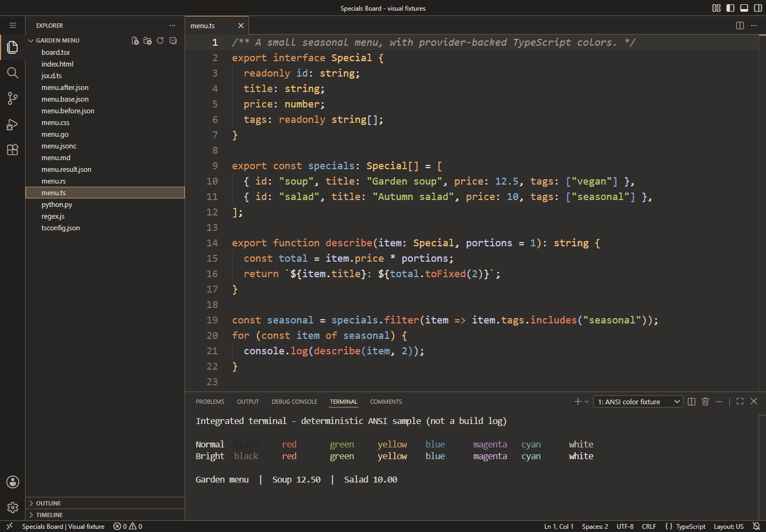
Task: Open the customize layout icon in title bar
Action: pyautogui.click(x=717, y=8)
